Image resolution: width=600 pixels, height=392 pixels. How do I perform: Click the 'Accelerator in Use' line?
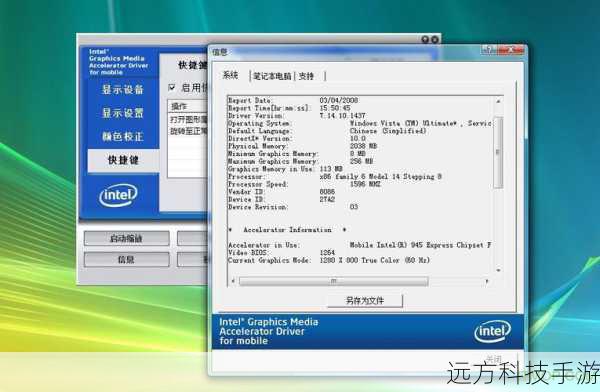click(x=360, y=245)
